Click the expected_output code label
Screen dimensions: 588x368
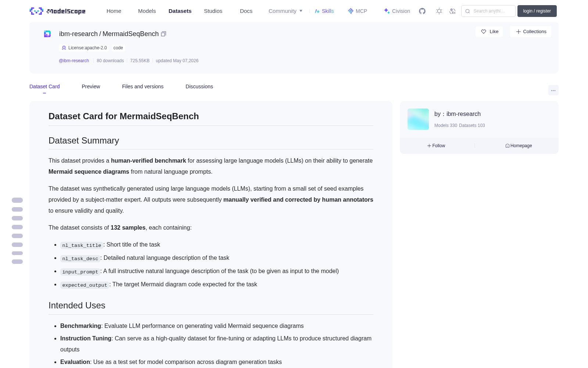coord(85,285)
